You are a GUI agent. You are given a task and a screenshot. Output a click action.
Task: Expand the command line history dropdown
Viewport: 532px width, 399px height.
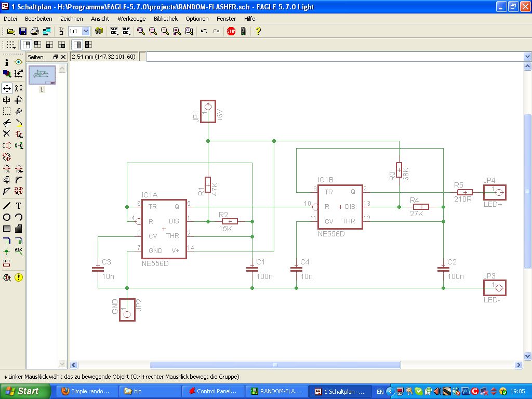527,57
